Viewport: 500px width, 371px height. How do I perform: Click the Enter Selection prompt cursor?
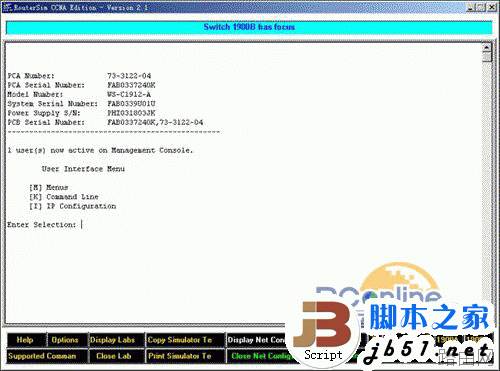(x=82, y=225)
